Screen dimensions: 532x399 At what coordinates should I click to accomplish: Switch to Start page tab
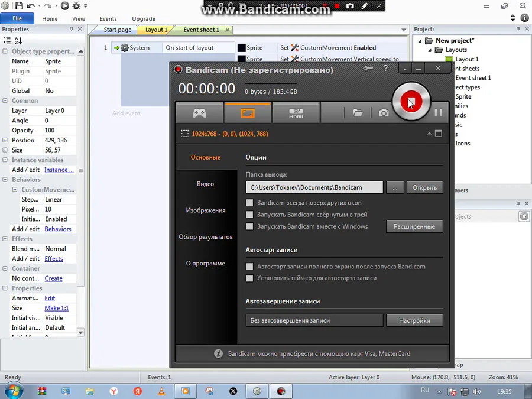click(118, 30)
